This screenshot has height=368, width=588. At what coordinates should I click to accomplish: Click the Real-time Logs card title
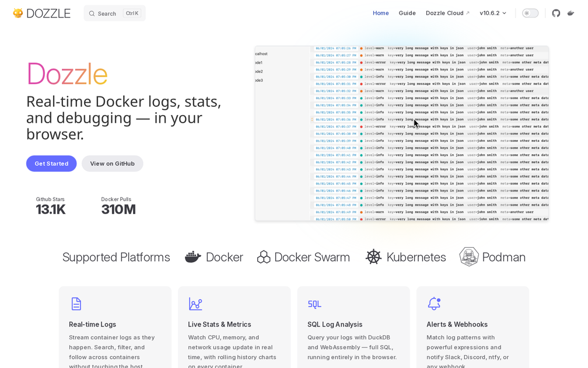92,324
